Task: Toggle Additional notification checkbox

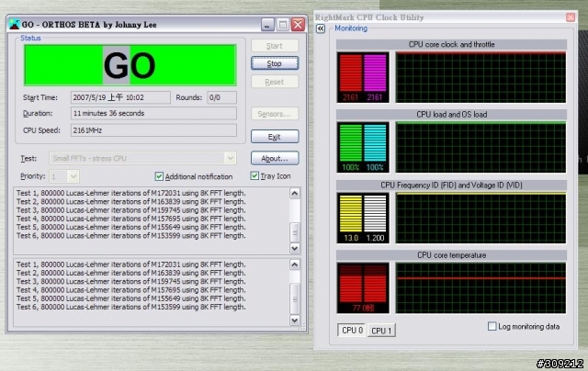Action: [x=159, y=176]
